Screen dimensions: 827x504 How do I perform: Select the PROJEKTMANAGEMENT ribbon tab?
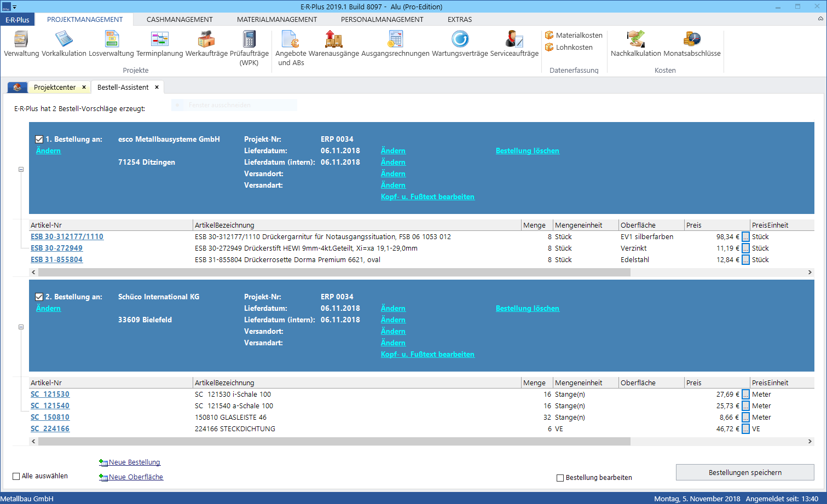point(85,19)
